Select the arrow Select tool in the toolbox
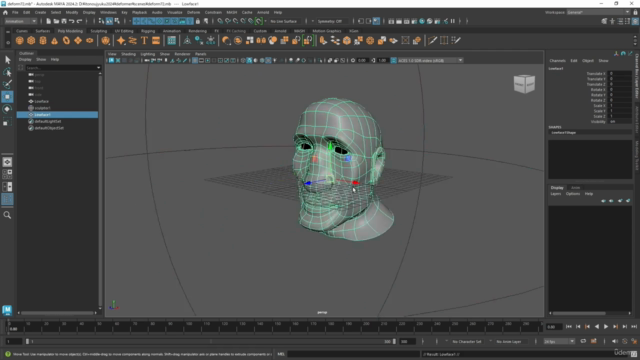The height and width of the screenshot is (360, 640). (x=7, y=60)
